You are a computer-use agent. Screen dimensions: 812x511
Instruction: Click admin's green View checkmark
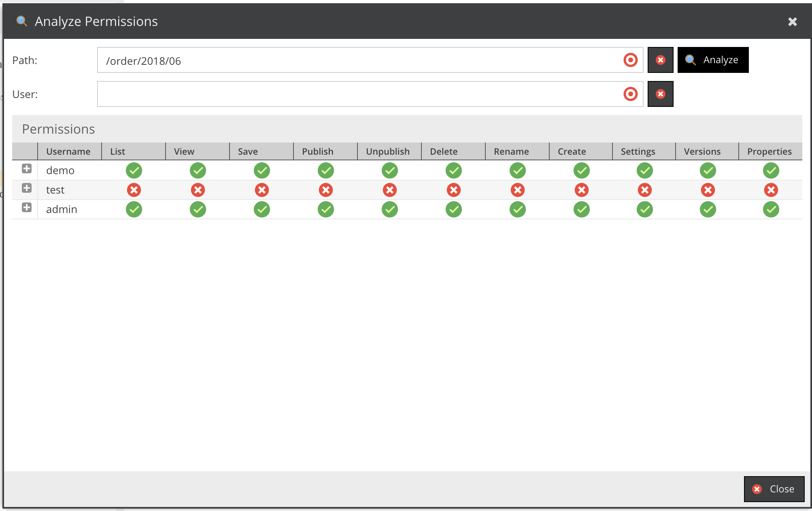198,209
